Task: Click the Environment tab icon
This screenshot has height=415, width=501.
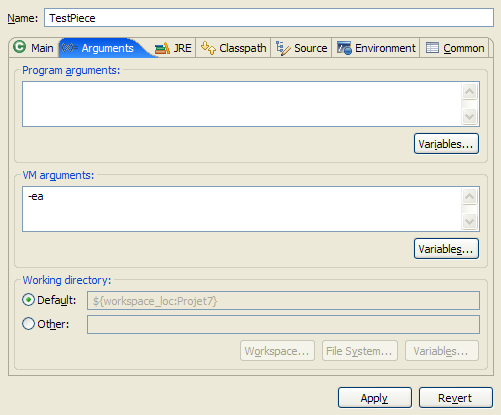Action: [344, 48]
